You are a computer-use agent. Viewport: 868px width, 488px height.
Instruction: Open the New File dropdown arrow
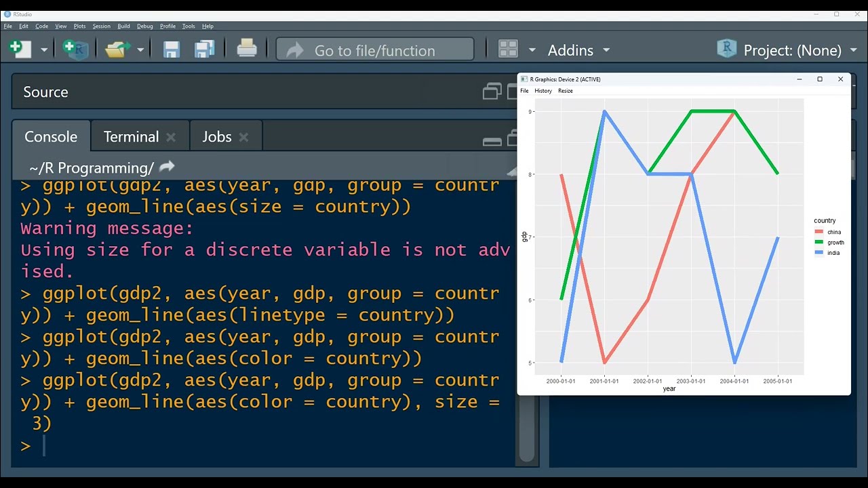[x=44, y=50]
